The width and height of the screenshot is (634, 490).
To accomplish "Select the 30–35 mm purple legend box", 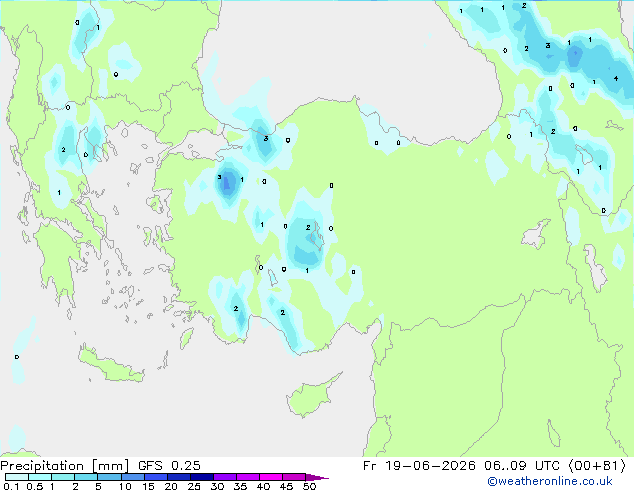I will [x=224, y=477].
